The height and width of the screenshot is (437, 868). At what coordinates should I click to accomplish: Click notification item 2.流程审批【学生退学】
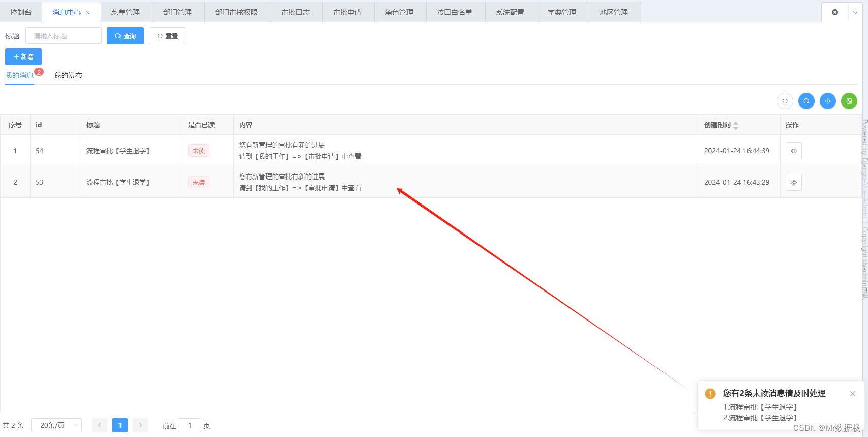coord(760,418)
